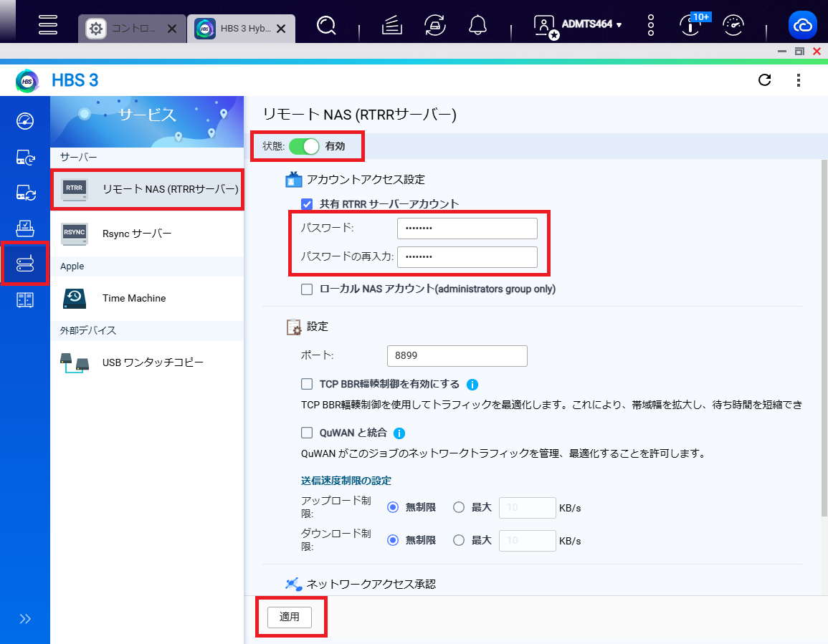Open the top bar three-dot more menu

pos(651,25)
